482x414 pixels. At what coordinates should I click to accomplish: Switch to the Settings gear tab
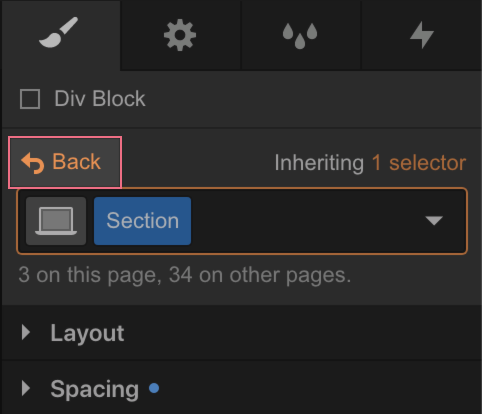(x=180, y=35)
